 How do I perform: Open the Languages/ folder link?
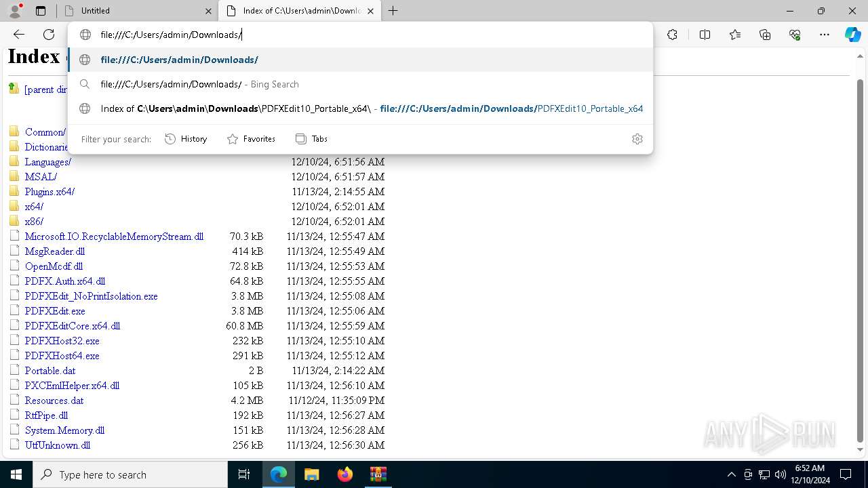click(48, 162)
